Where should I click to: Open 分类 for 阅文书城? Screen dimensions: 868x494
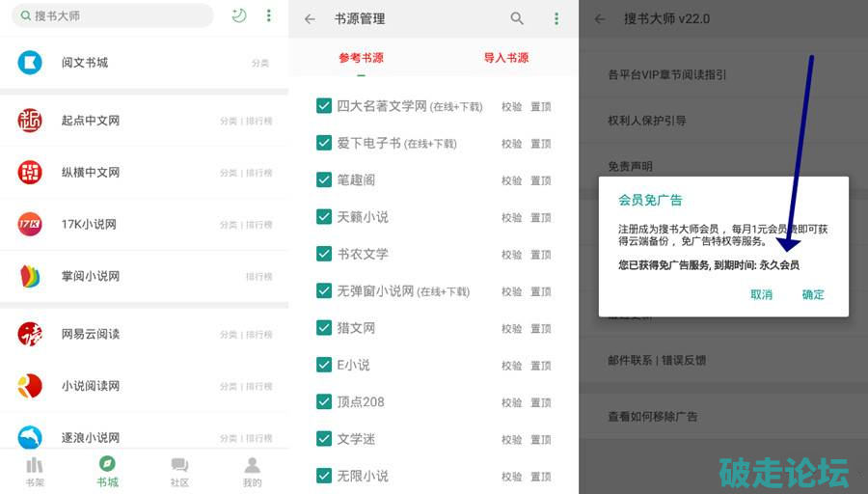(x=260, y=64)
